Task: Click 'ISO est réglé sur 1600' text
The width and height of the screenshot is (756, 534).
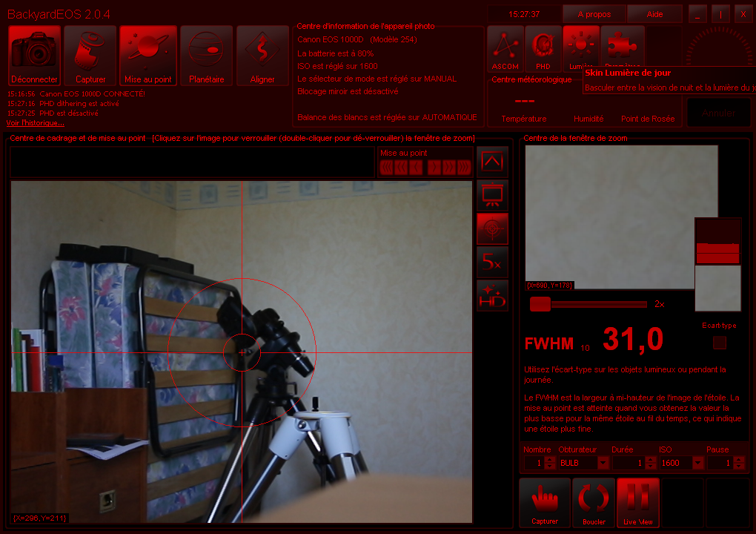Action: tap(337, 66)
